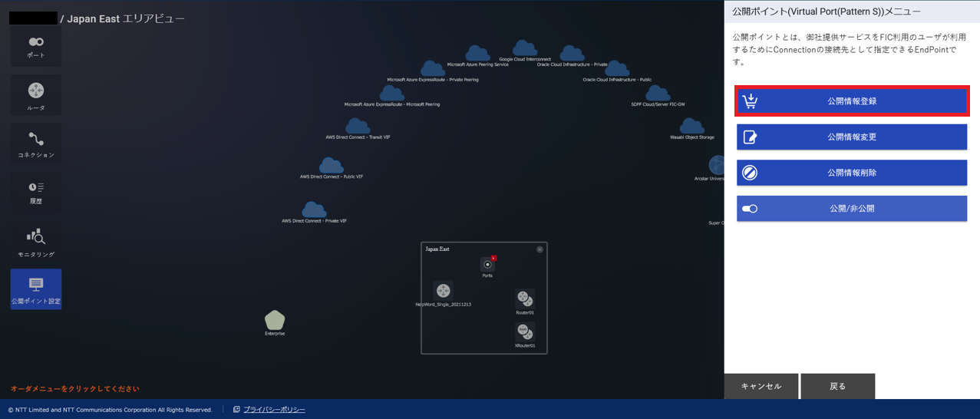
Task: Click Azure ExpressRoute - Private Peering cloud
Action: click(433, 68)
